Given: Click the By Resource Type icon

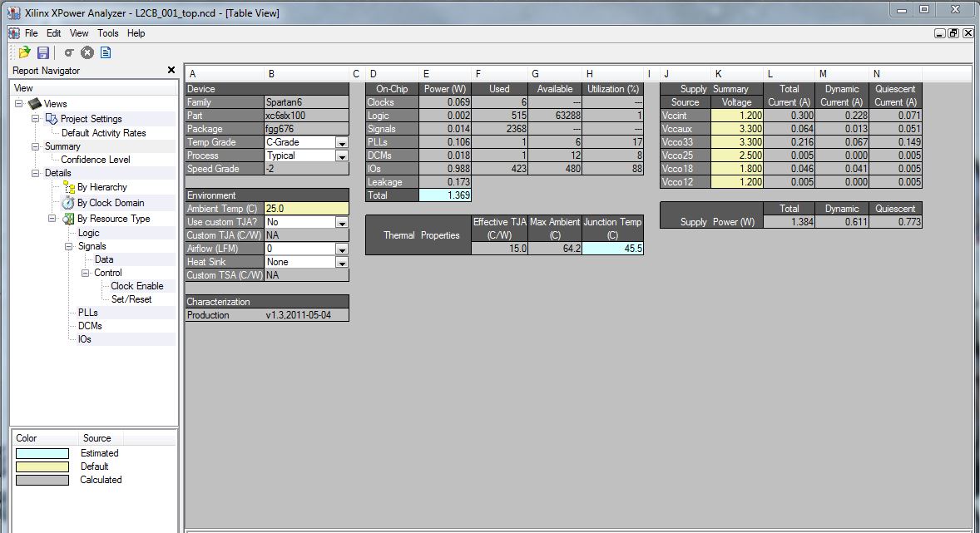Looking at the screenshot, I should [x=68, y=219].
